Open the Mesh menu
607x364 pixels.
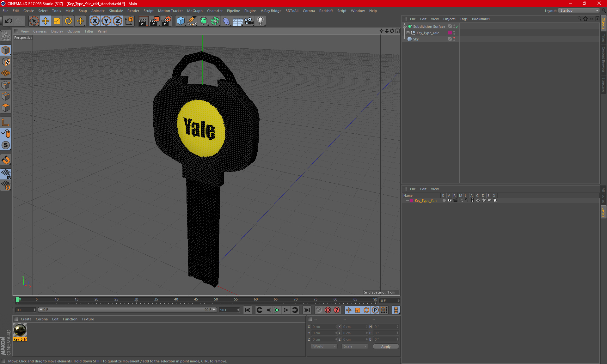coord(70,11)
